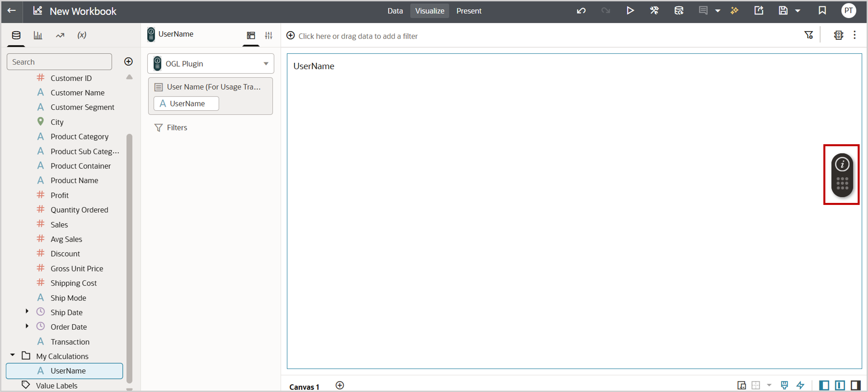The width and height of the screenshot is (868, 392).
Task: Open the Present tab
Action: (x=468, y=11)
